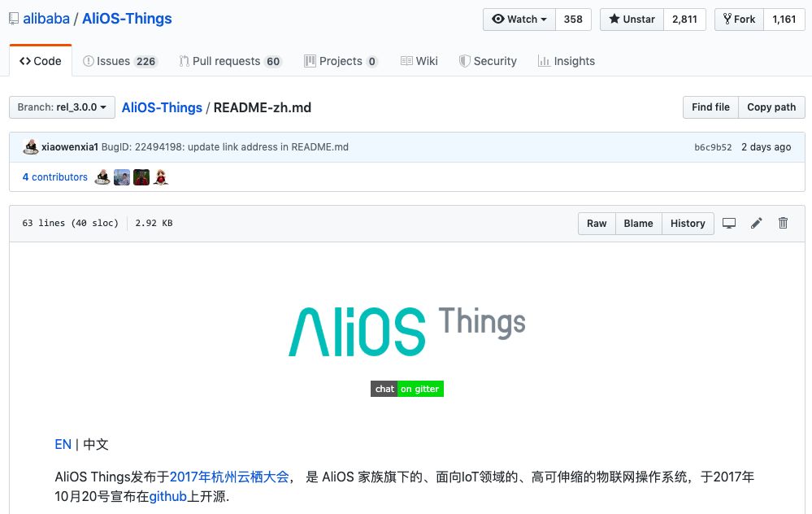
Task: Open the AliOS-Things repository title link
Action: pos(127,19)
